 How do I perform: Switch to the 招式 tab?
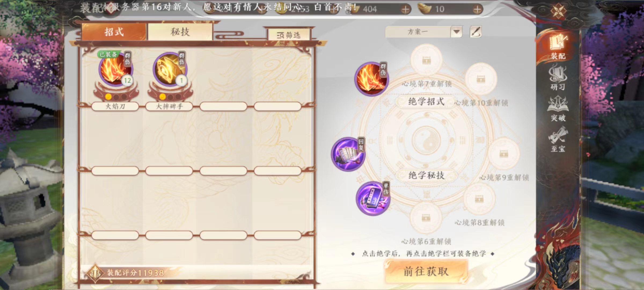pyautogui.click(x=114, y=32)
